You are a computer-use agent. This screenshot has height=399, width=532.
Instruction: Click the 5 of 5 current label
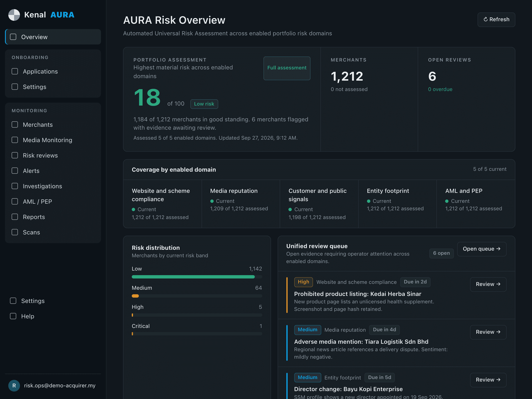coord(490,169)
